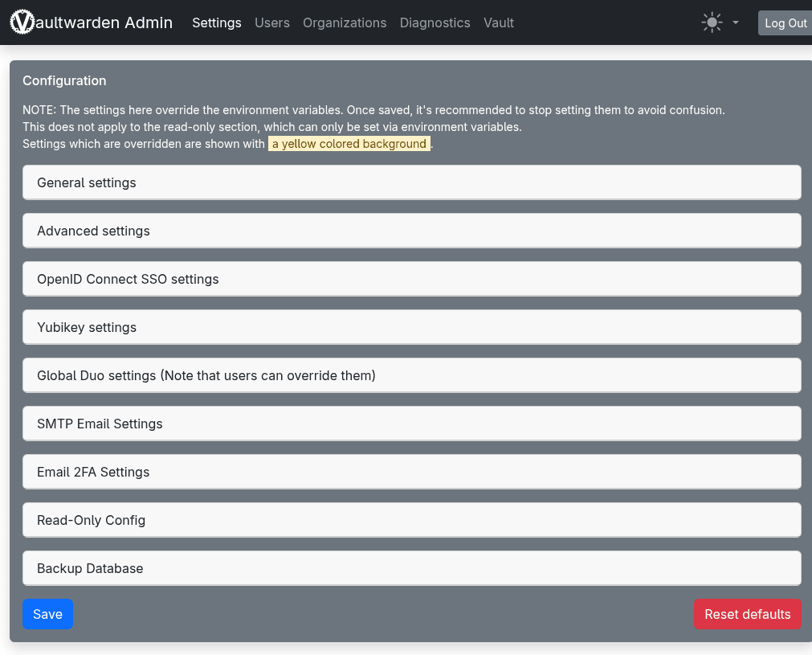Expand Advanced settings section
This screenshot has height=655, width=812.
point(412,231)
